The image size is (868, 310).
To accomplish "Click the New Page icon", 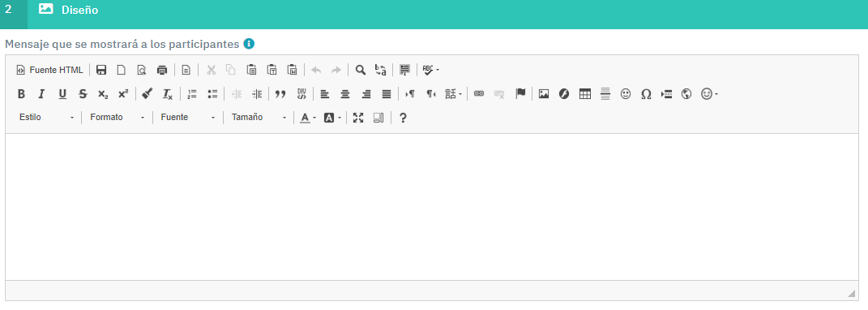I will click(122, 70).
